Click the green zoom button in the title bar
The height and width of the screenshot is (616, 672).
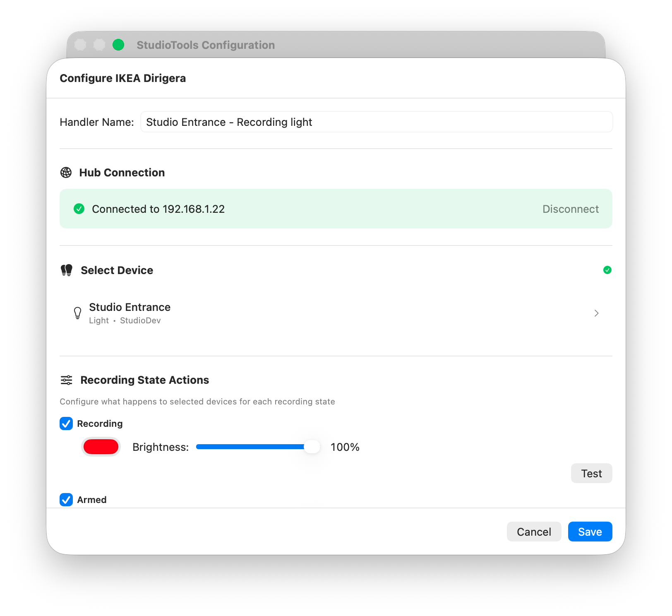118,45
